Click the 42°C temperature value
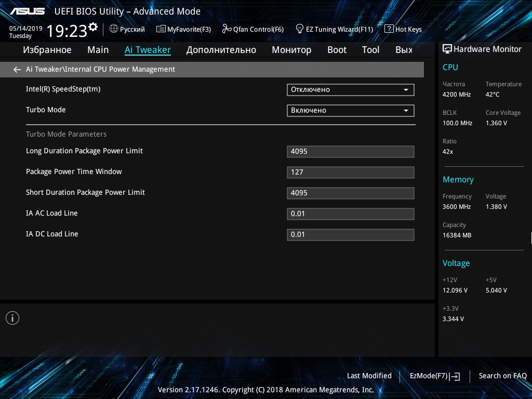Viewport: 532px width, 399px height. pyautogui.click(x=493, y=95)
